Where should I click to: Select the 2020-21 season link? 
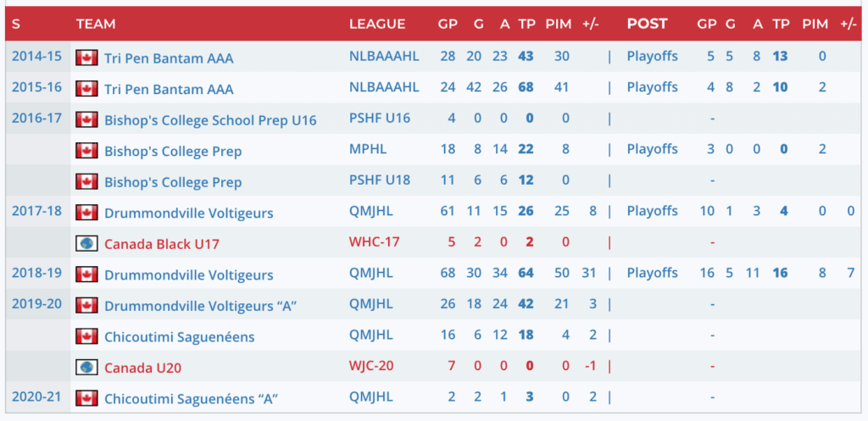tap(36, 396)
